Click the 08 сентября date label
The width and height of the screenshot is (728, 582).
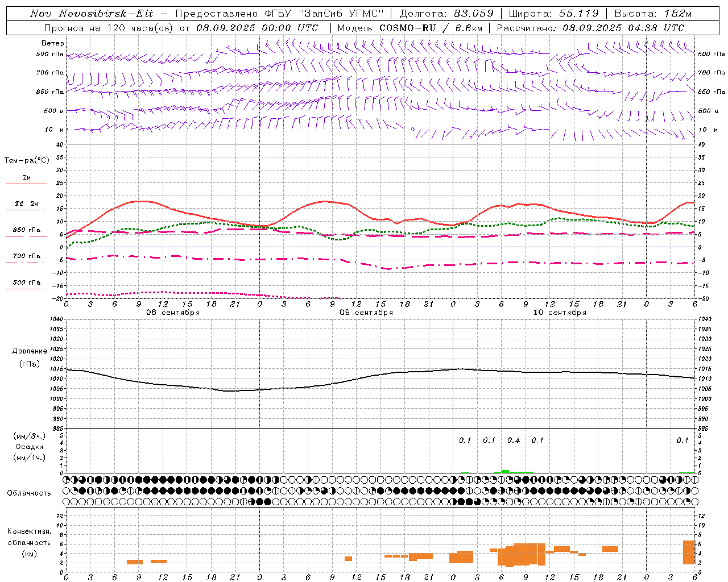pyautogui.click(x=173, y=313)
